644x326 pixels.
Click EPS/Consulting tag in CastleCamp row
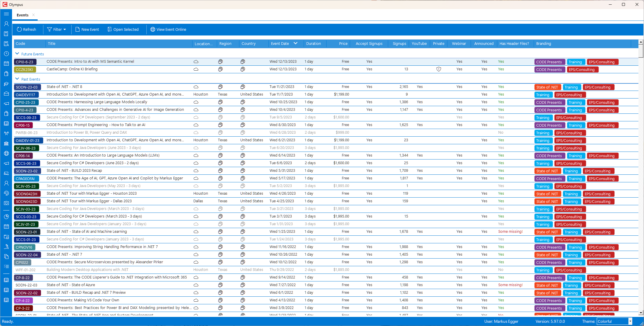pyautogui.click(x=582, y=69)
